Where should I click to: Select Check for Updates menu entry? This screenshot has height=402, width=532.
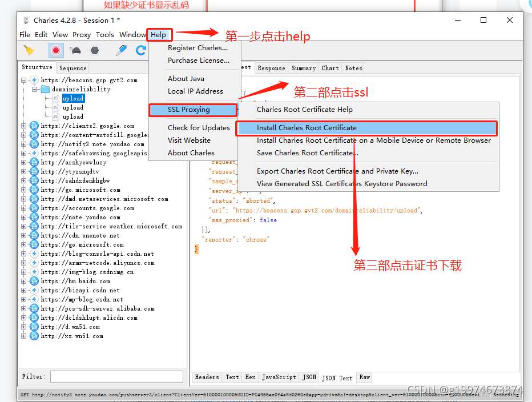click(x=199, y=128)
